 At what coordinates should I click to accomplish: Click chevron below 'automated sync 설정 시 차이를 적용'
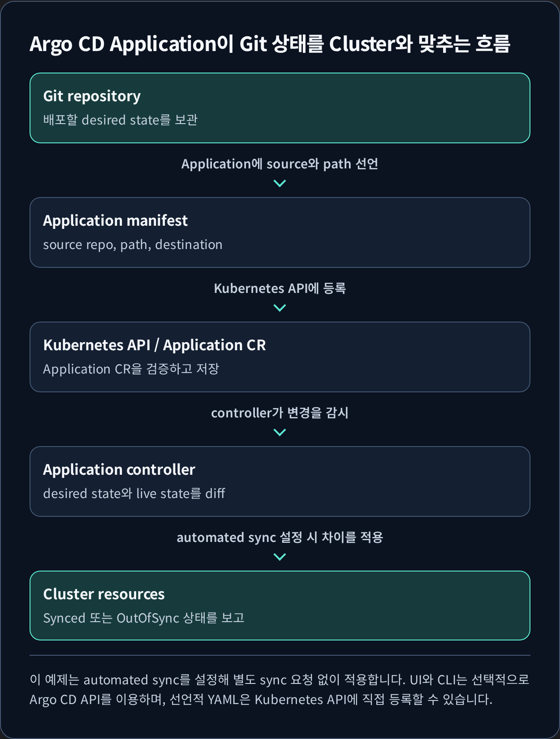click(x=280, y=557)
